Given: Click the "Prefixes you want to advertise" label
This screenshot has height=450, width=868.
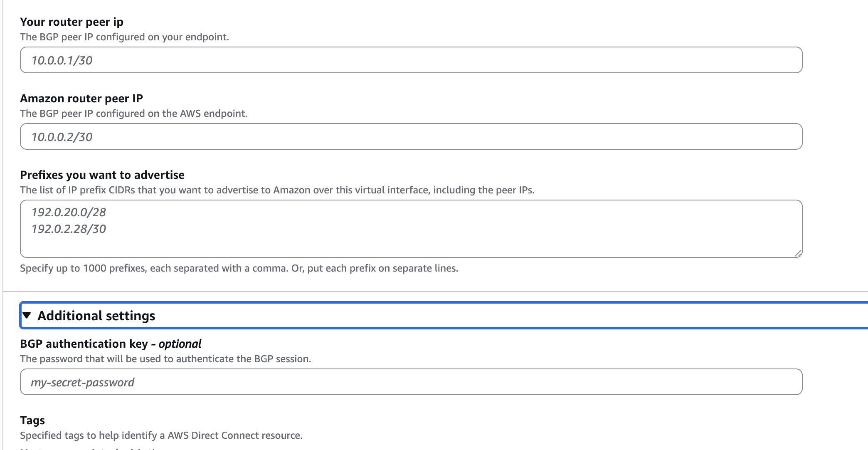Looking at the screenshot, I should [x=102, y=175].
